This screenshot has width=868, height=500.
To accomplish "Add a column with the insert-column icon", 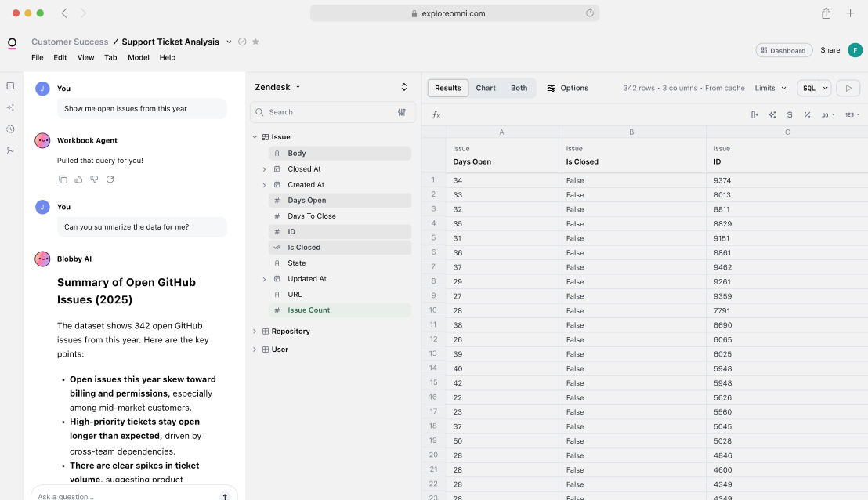I will [754, 114].
